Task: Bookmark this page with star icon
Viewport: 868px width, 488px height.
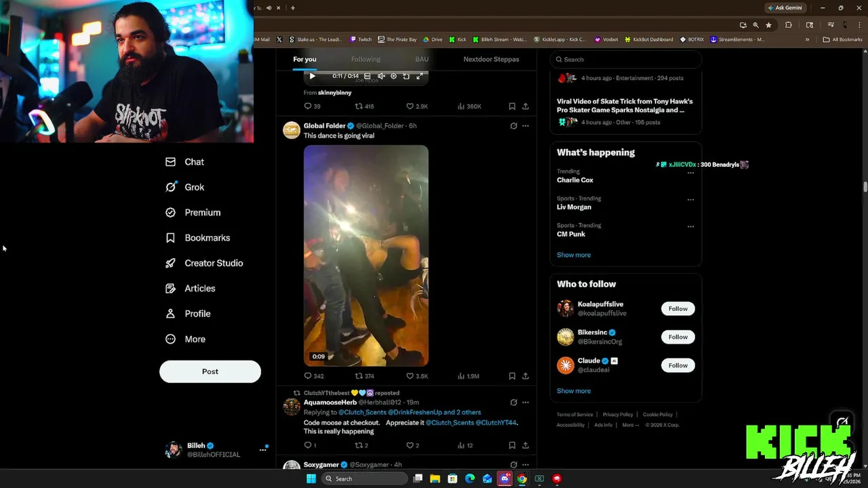Action: tap(768, 25)
